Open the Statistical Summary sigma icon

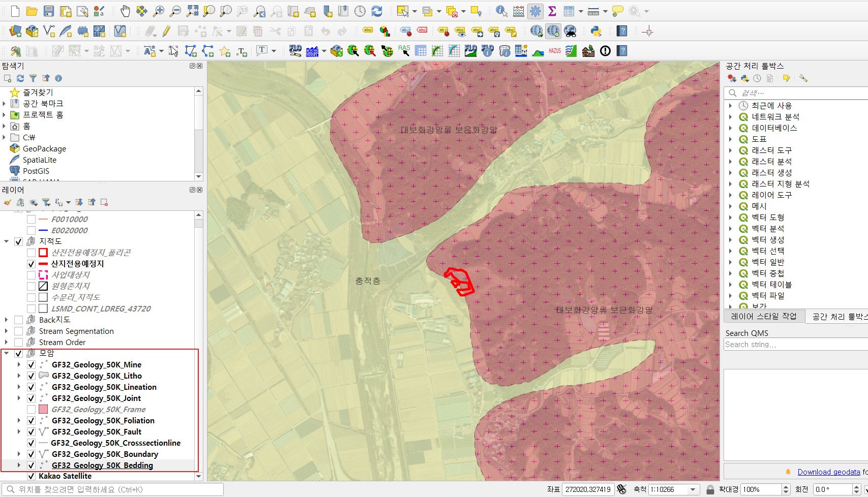(552, 11)
